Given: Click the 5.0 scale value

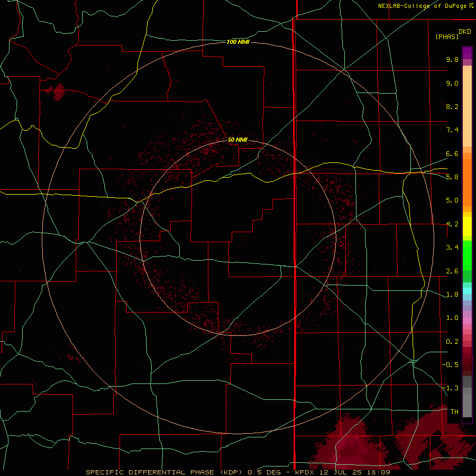Looking at the screenshot, I should [x=452, y=200].
